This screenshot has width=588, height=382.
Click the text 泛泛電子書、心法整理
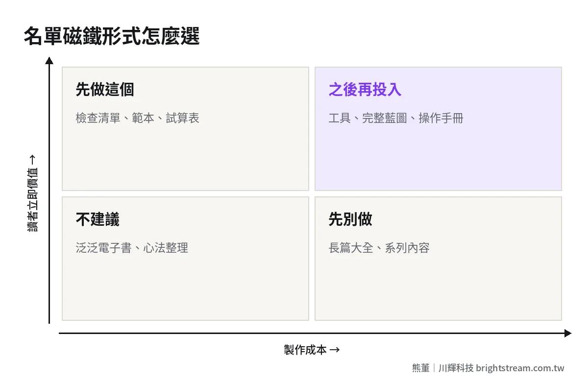(132, 248)
